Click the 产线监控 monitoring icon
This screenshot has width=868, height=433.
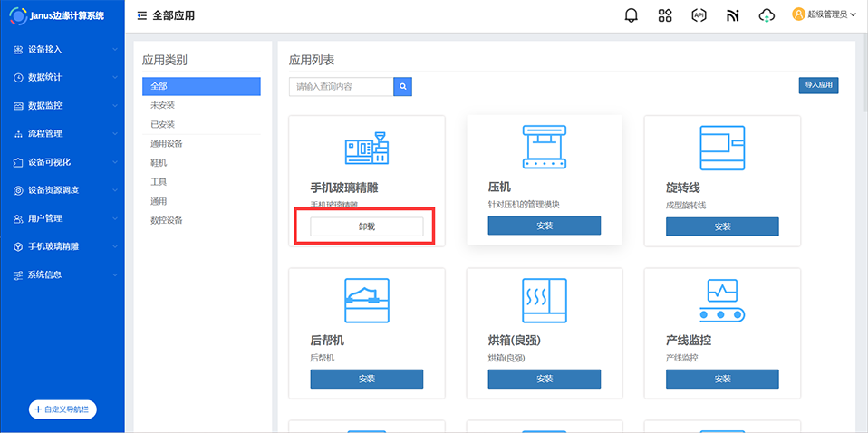pyautogui.click(x=721, y=300)
